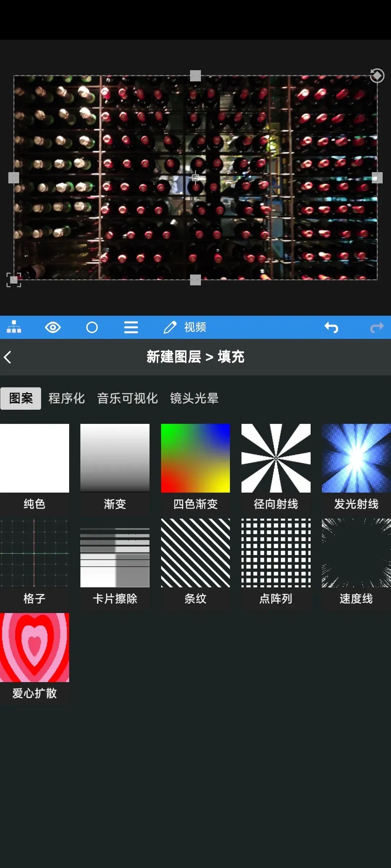This screenshot has width=391, height=868.
Task: Switch to the 音乐可视化 tab
Action: tap(127, 398)
